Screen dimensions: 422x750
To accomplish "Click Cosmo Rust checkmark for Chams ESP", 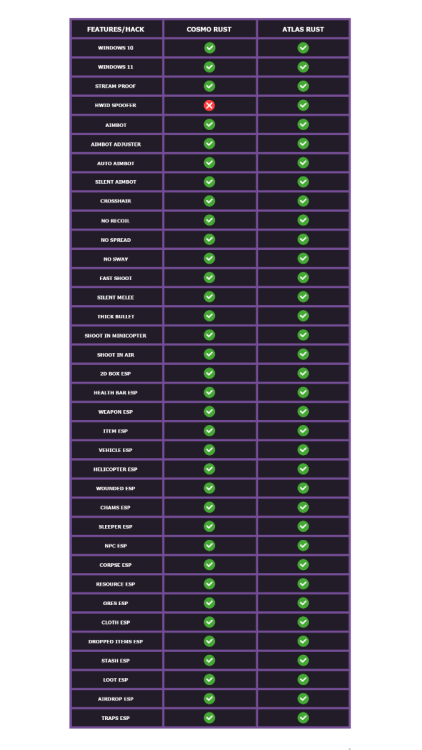I will (x=209, y=507).
